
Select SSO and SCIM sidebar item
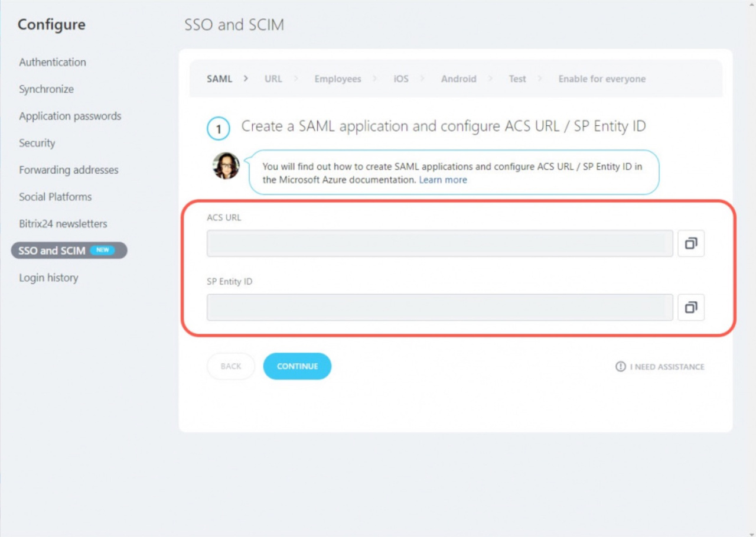[x=69, y=250]
